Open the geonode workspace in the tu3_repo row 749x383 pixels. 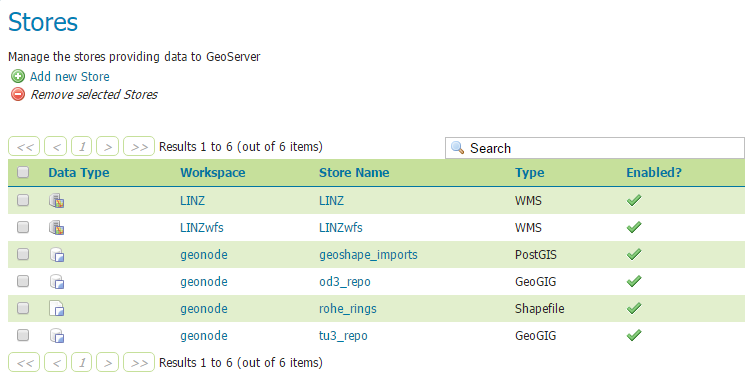click(x=203, y=336)
